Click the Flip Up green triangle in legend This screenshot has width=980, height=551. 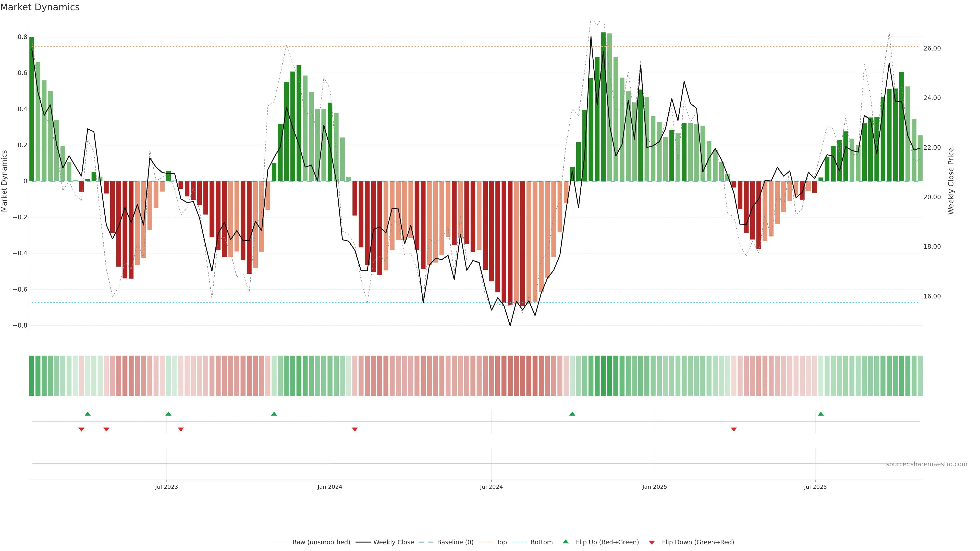566,542
